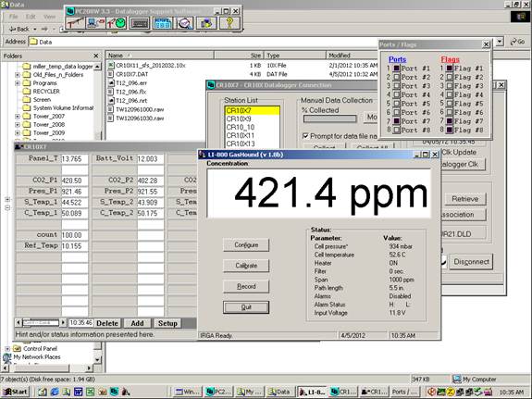Select the TW120961000.raw file icon
532x399 pixels.
click(x=111, y=109)
